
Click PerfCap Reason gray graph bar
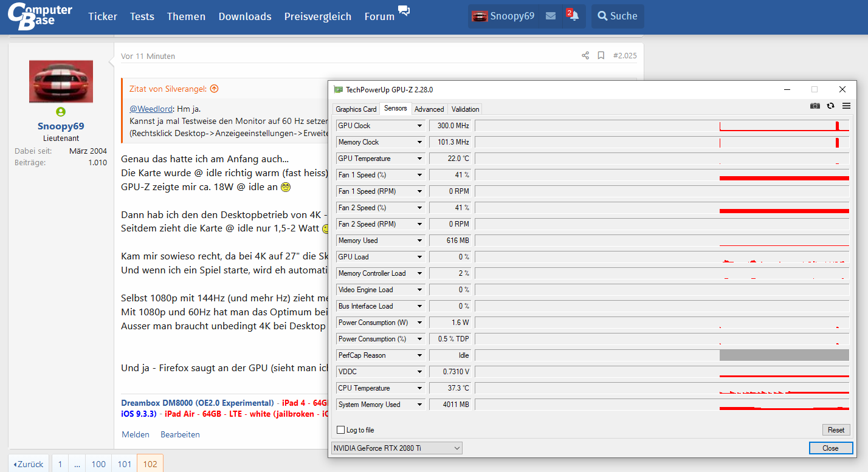coord(784,355)
